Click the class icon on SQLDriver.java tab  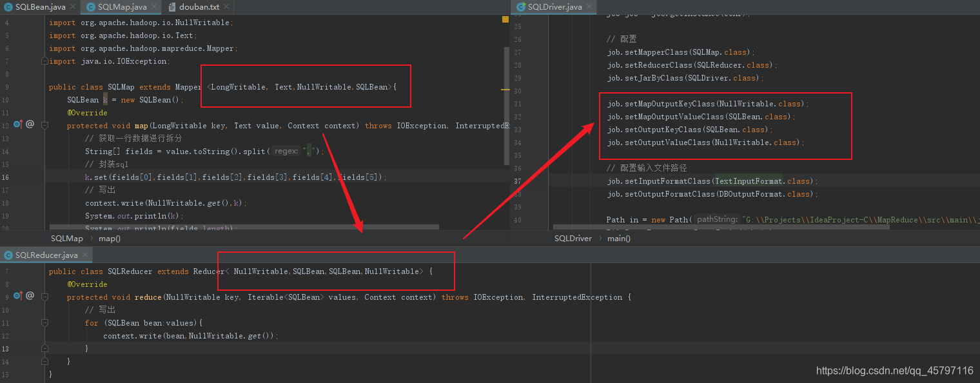pos(520,7)
